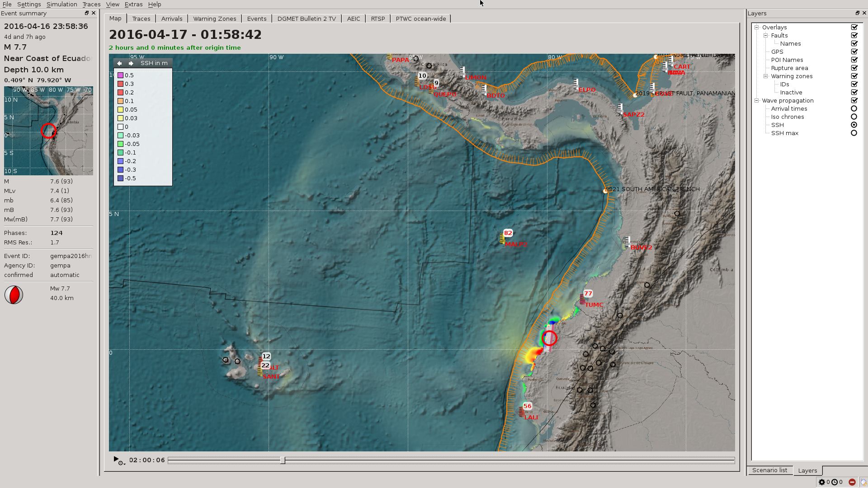This screenshot has width=868, height=488.
Task: Toggle the Wave propagation checkbox
Action: tap(854, 101)
